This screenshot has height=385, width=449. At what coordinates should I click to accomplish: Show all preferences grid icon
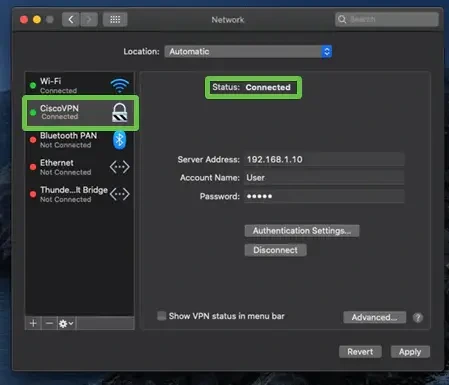[115, 20]
